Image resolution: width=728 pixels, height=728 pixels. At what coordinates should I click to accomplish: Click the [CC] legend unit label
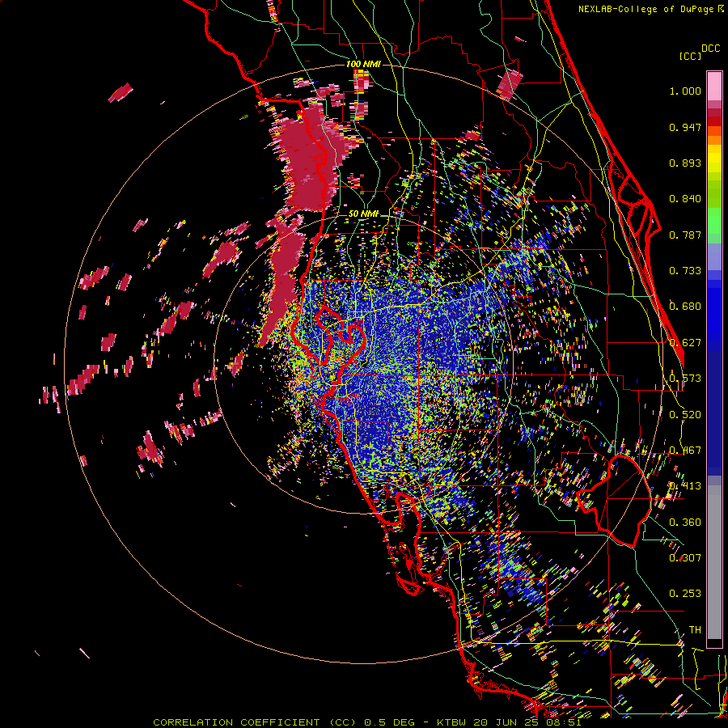(x=690, y=56)
